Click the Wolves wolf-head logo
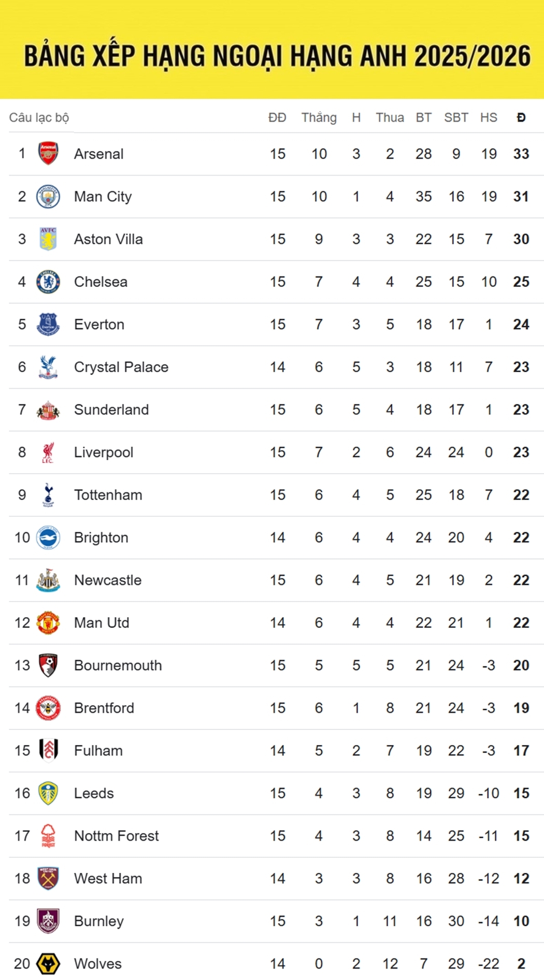 point(48,963)
